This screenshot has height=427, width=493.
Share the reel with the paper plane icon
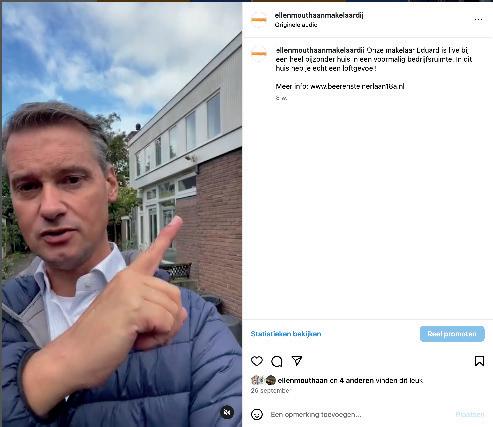297,361
